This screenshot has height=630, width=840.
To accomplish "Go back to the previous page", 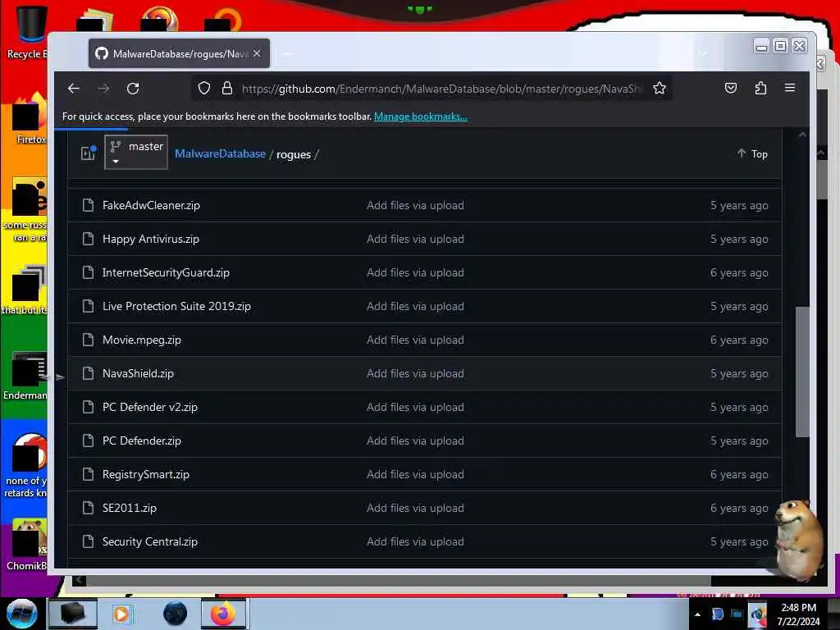I will pos(74,89).
